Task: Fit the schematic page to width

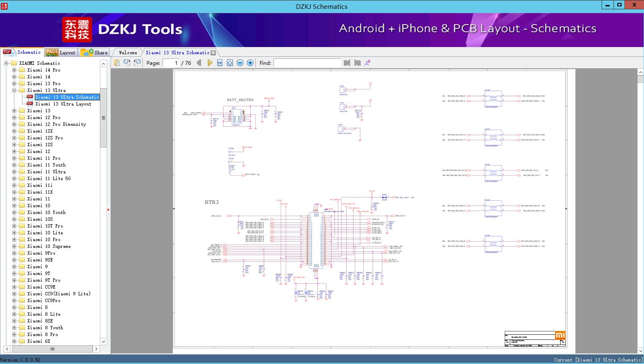Action: (220, 63)
